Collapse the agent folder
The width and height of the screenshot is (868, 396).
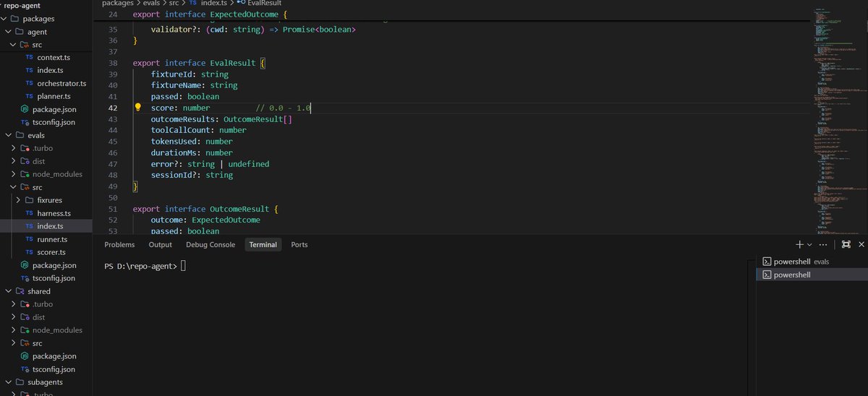(x=8, y=32)
